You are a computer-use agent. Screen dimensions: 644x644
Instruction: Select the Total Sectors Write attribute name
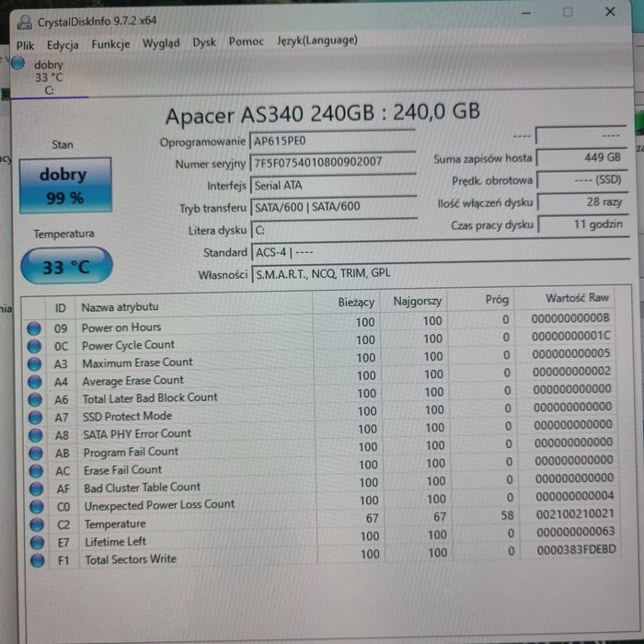click(x=131, y=559)
